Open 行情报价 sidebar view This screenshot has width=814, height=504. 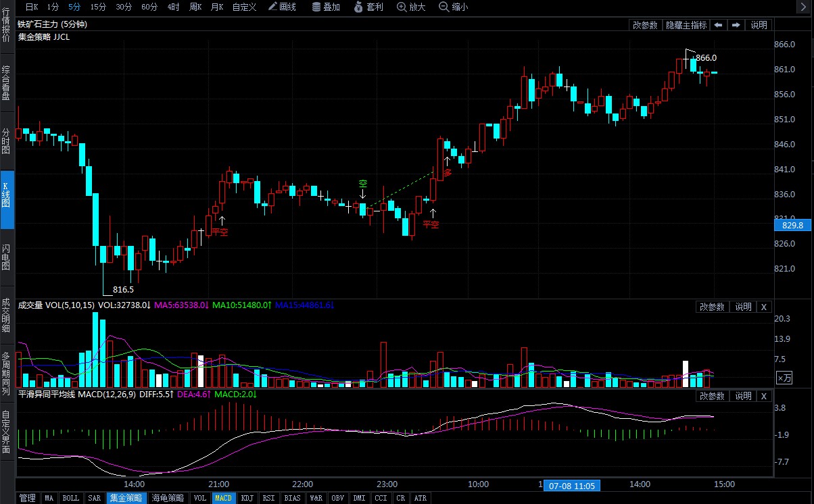pos(7,25)
